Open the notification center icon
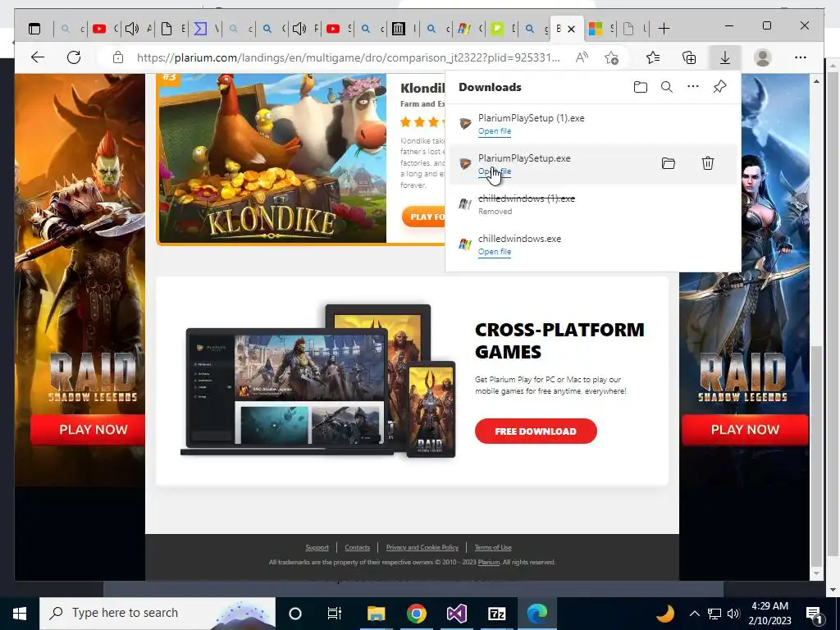Image resolution: width=840 pixels, height=630 pixels. [815, 614]
